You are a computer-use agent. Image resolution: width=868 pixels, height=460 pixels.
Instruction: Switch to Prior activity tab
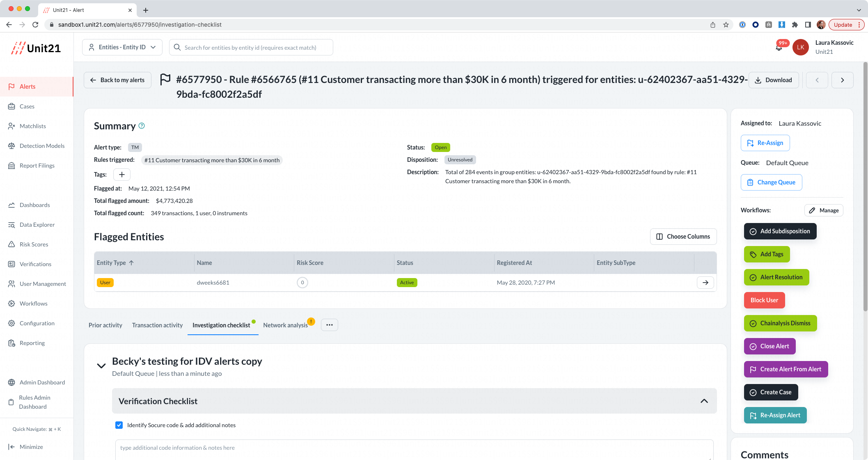tap(105, 325)
